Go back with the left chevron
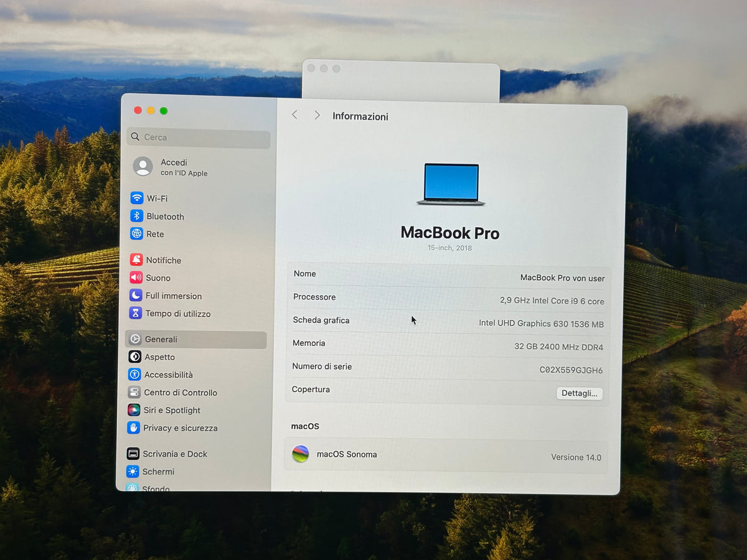 tap(294, 115)
